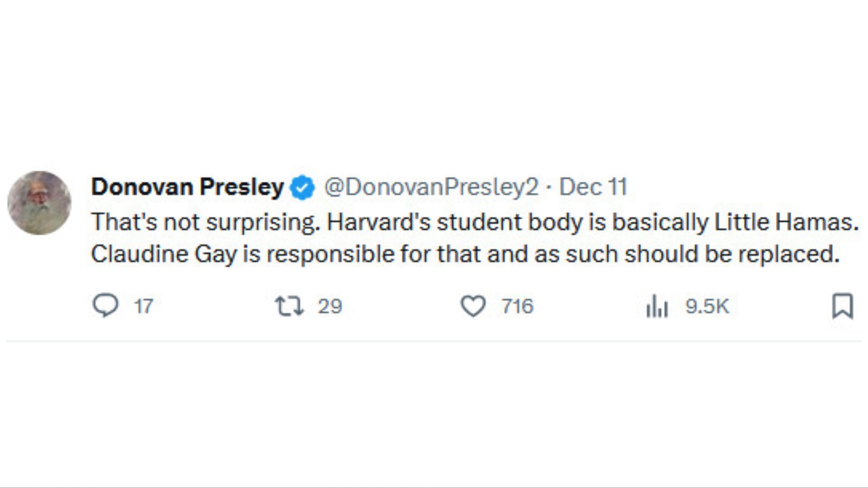Open the Dec 11 timestamp link
Image resolution: width=868 pixels, height=488 pixels.
tap(593, 187)
